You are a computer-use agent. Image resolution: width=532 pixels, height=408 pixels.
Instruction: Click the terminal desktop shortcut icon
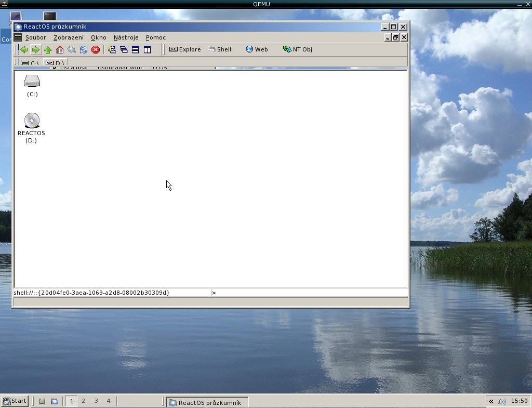pos(49,16)
